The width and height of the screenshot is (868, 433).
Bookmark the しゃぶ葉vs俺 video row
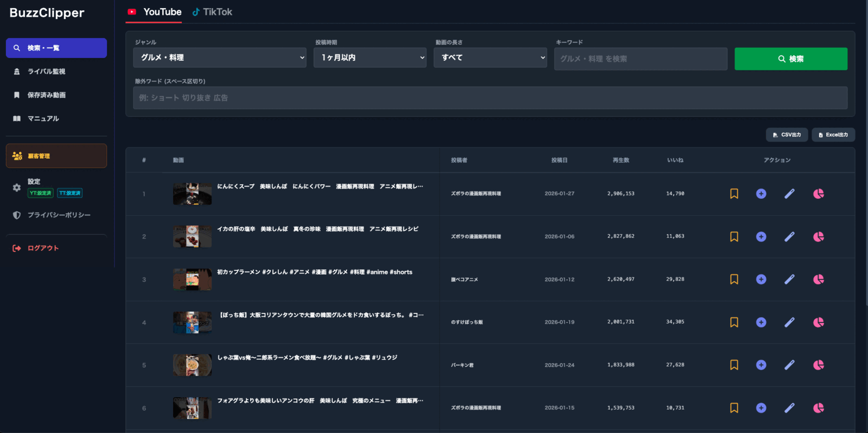point(734,365)
